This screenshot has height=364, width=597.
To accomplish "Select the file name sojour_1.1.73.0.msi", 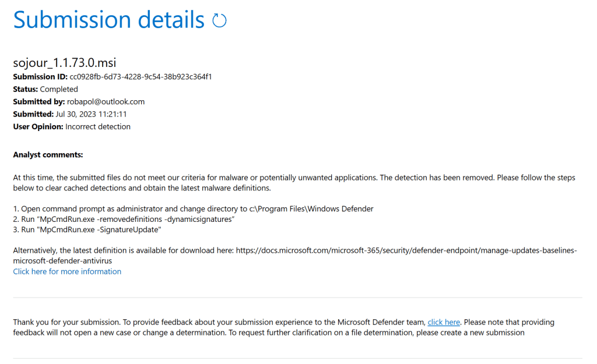I will (61, 63).
